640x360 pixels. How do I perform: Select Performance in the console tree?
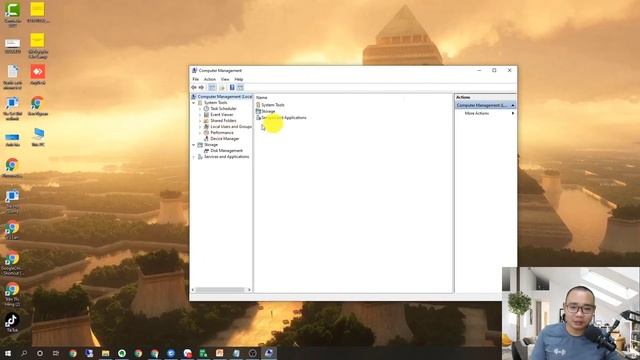coord(222,133)
